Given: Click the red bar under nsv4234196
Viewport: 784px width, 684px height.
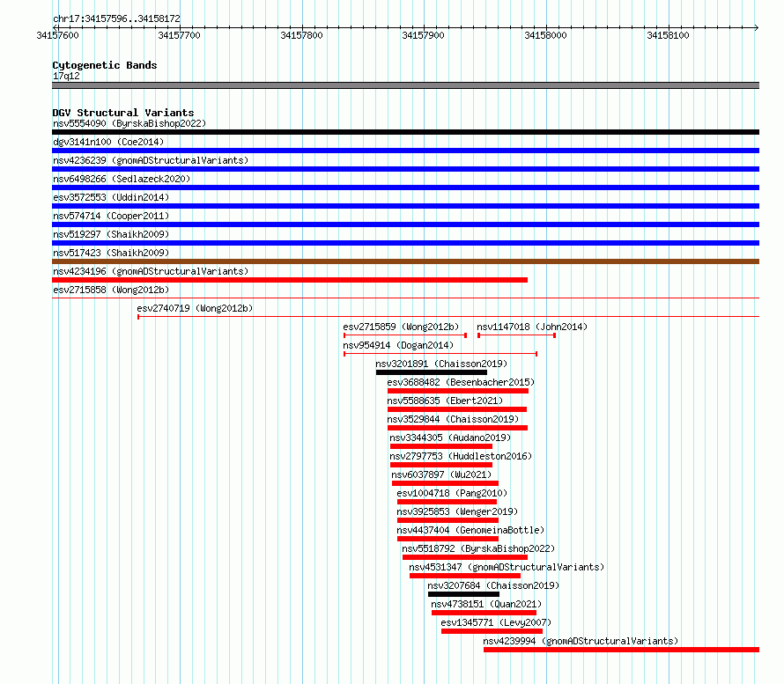Looking at the screenshot, I should [290, 280].
